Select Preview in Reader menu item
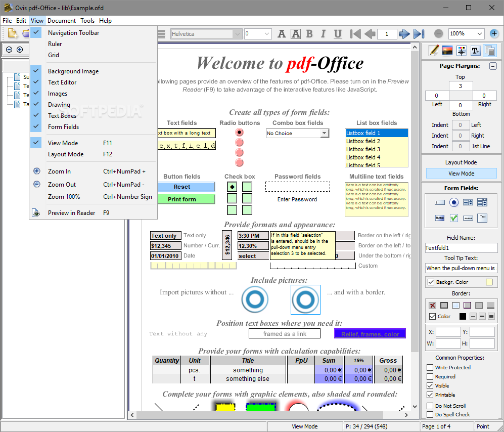504x432 pixels. [x=93, y=212]
